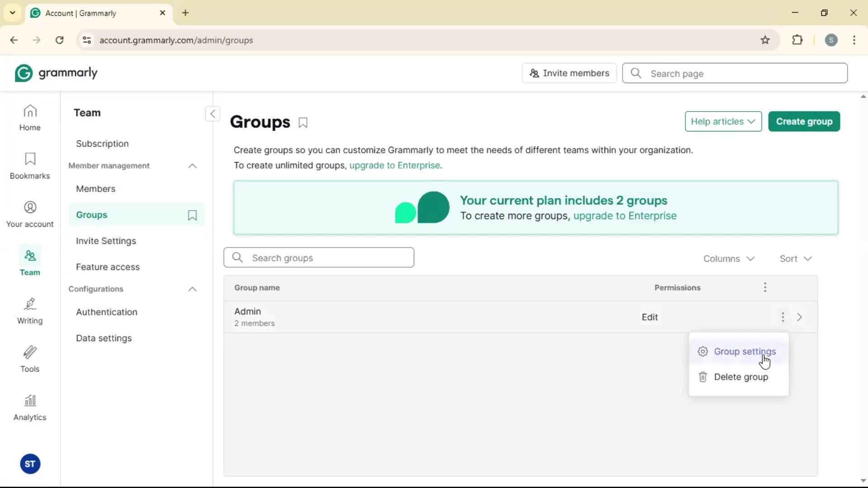Click the ST user avatar

[x=30, y=464]
